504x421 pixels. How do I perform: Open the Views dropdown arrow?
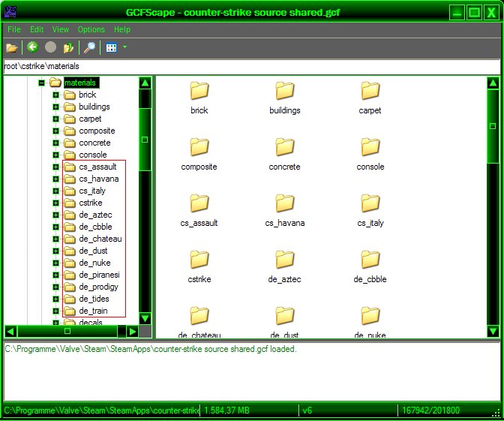124,47
